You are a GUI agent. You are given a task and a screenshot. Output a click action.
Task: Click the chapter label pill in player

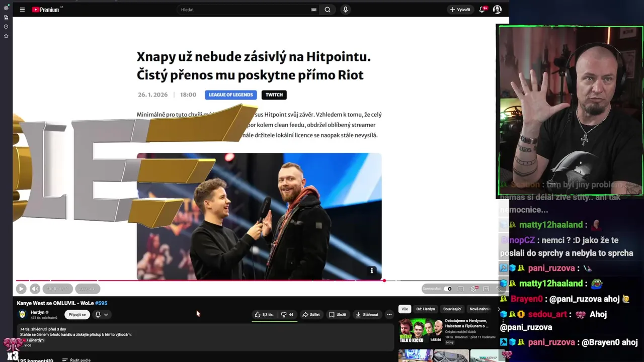click(x=88, y=289)
